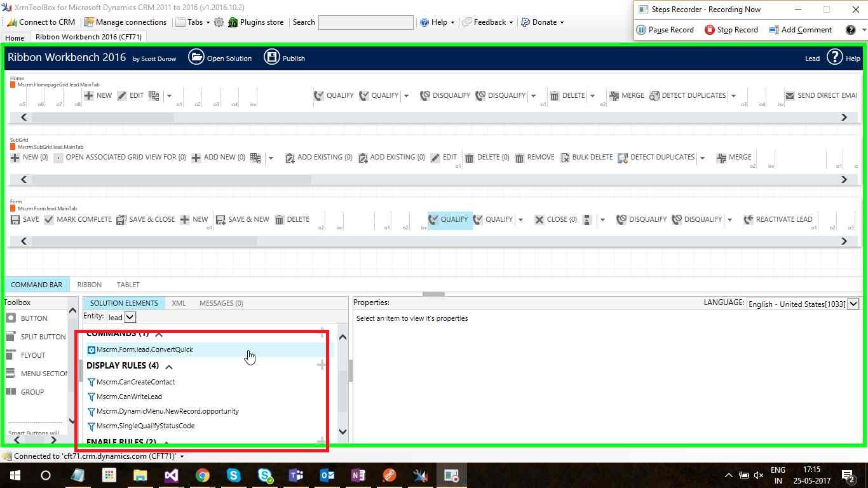Open the Tabs dropdown menu
This screenshot has height=488, width=868.
tap(193, 22)
